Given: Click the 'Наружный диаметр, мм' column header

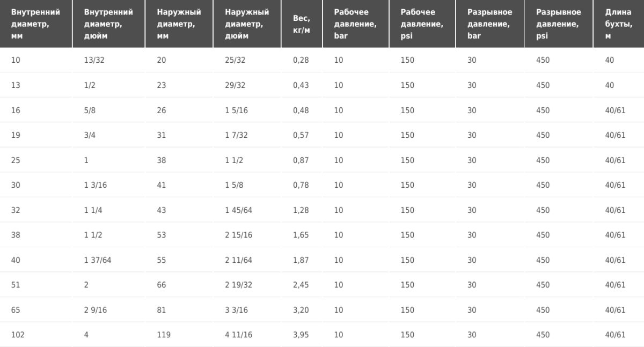Looking at the screenshot, I should pos(179,24).
